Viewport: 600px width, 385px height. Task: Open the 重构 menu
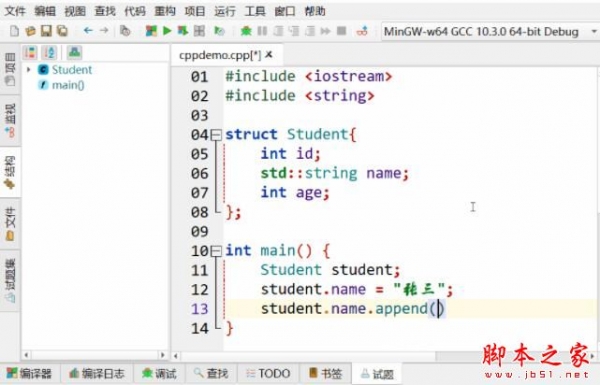click(x=165, y=11)
